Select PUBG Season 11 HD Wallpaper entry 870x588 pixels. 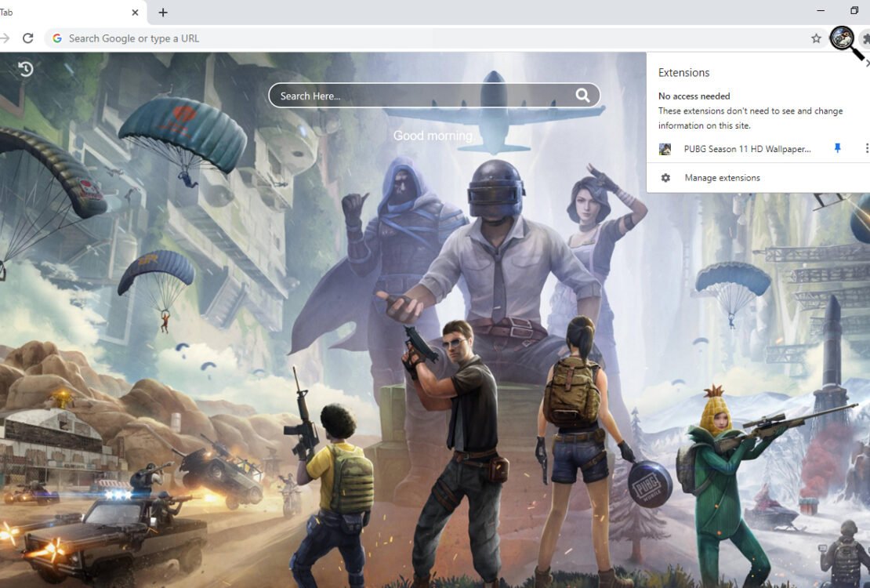coord(746,149)
